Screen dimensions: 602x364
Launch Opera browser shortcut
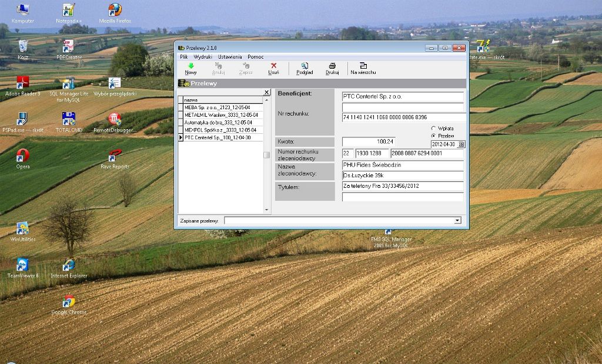pos(23,159)
